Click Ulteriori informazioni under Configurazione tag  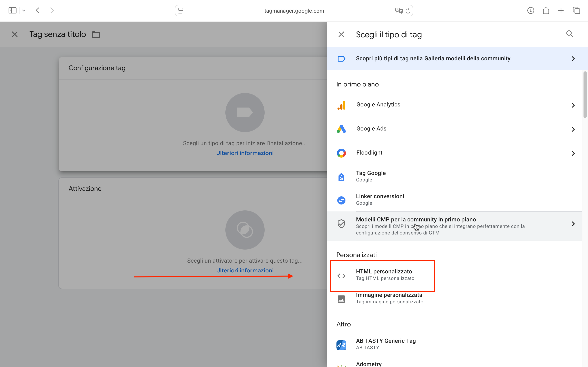point(245,153)
